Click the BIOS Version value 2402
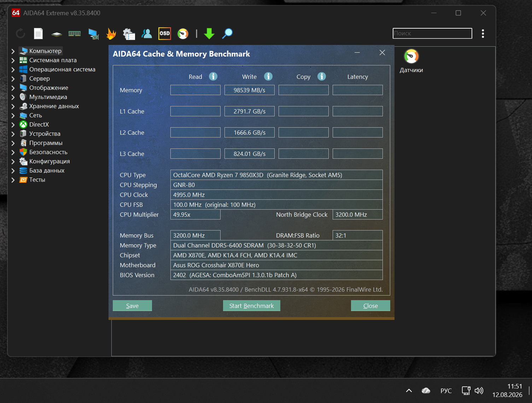Image resolution: width=532 pixels, height=403 pixels. [x=276, y=275]
